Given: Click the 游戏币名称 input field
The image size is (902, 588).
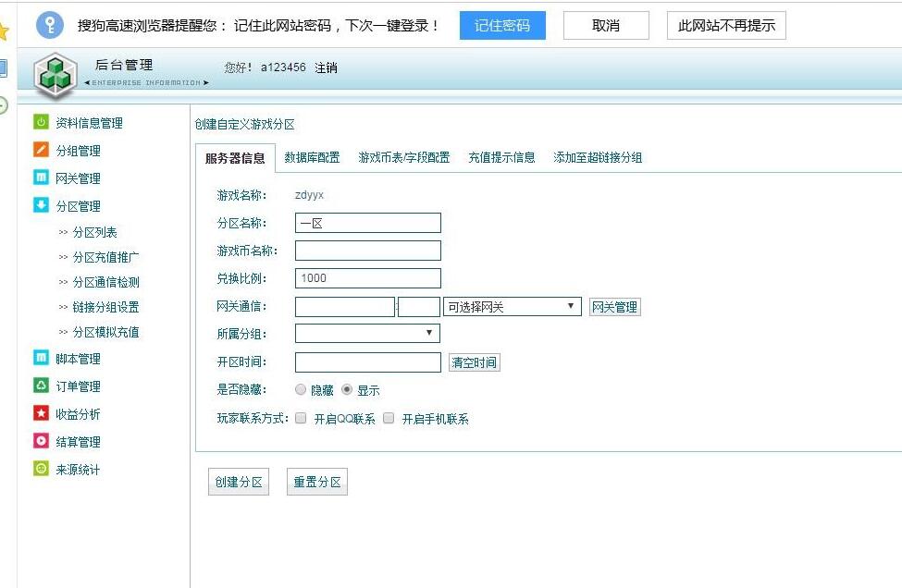Looking at the screenshot, I should [367, 251].
